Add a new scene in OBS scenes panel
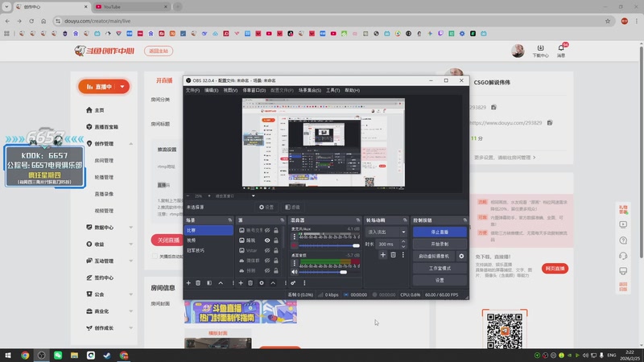The image size is (644, 362). pyautogui.click(x=188, y=283)
